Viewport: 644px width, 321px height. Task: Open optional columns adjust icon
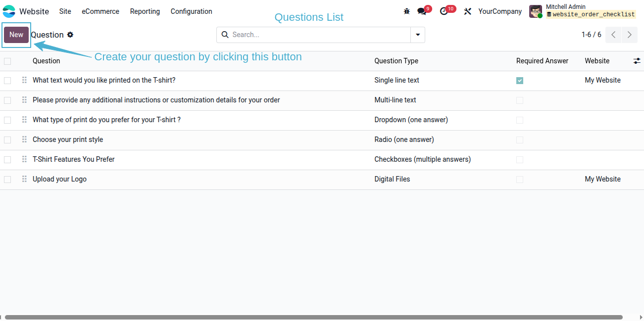(x=637, y=61)
